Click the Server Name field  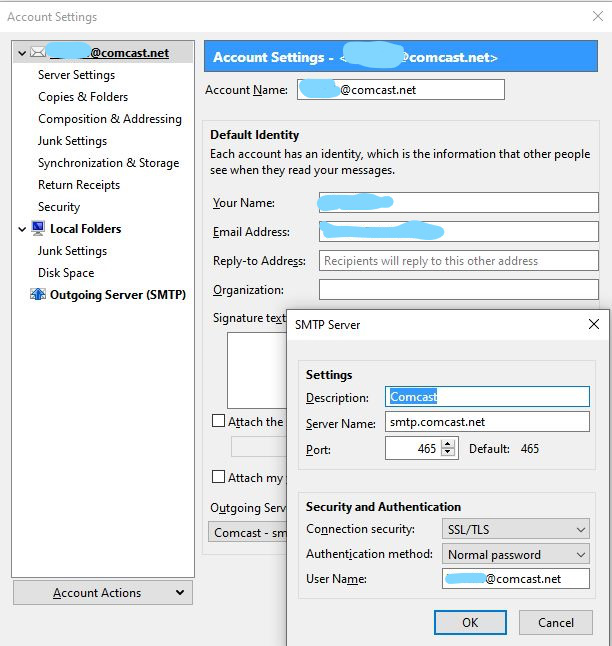(x=487, y=422)
